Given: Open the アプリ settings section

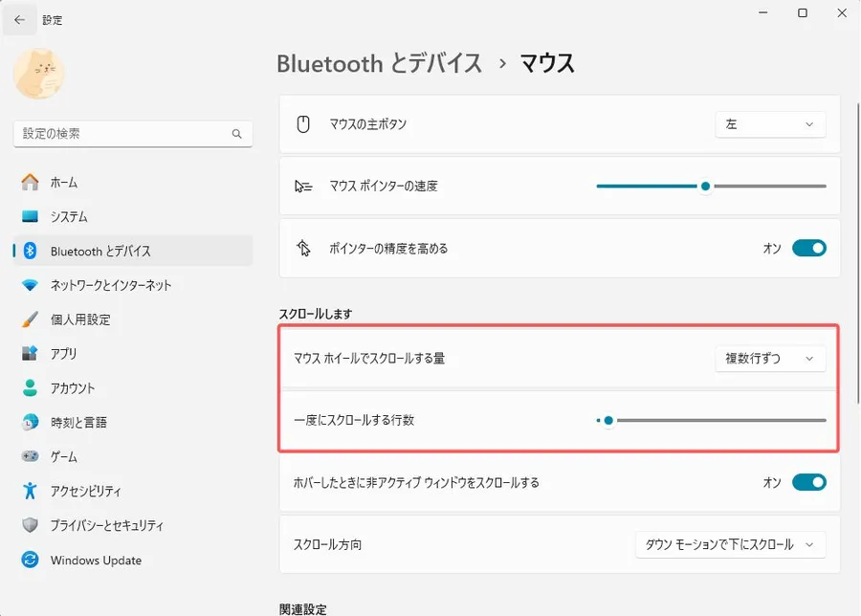Looking at the screenshot, I should (63, 354).
